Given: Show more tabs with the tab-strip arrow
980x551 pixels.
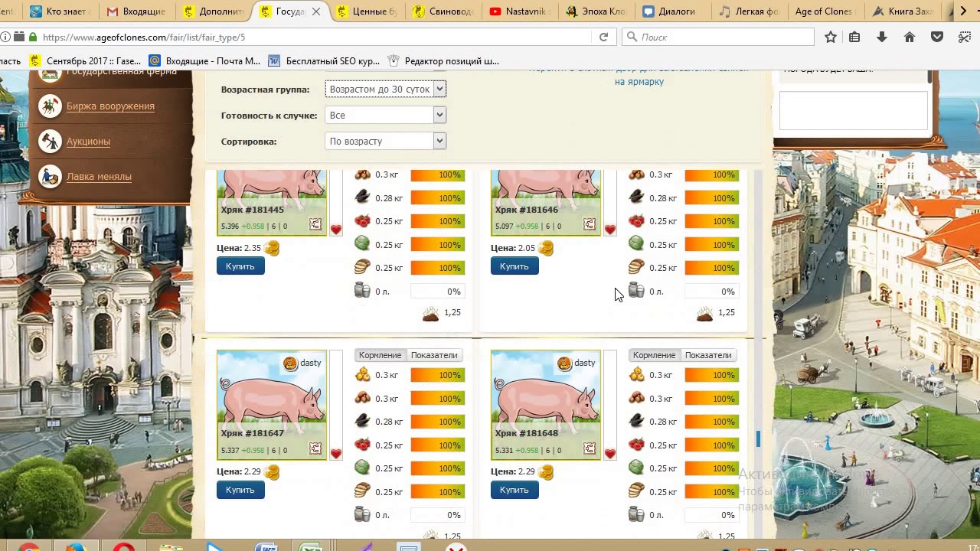Looking at the screenshot, I should [964, 11].
